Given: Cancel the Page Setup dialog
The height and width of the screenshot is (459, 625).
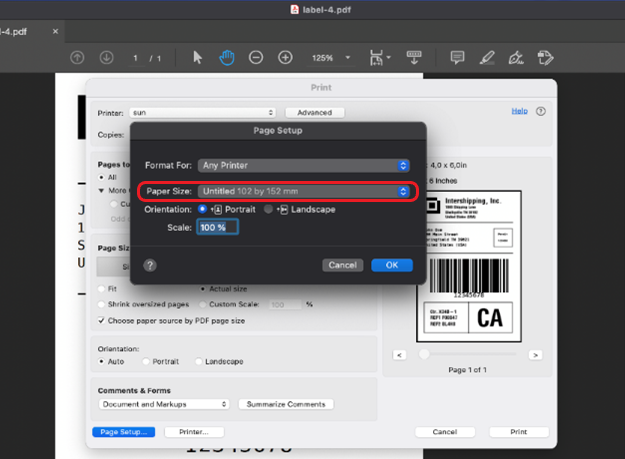Looking at the screenshot, I should point(343,265).
